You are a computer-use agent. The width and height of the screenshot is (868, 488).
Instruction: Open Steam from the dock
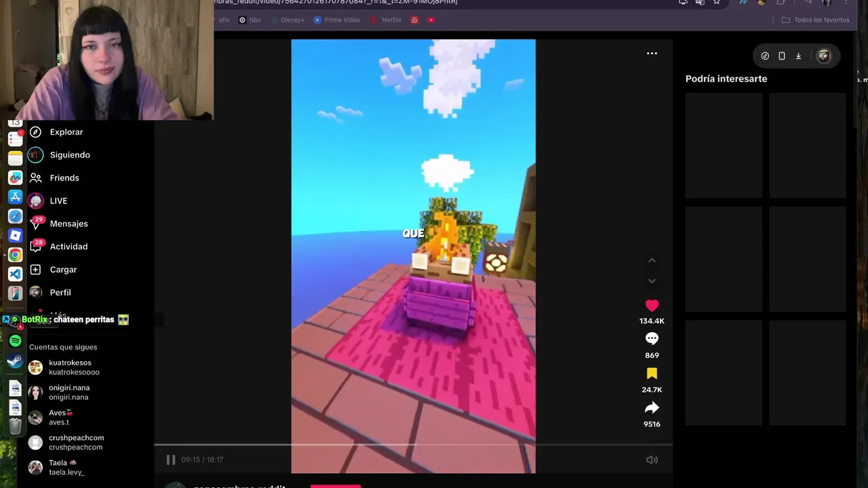tap(15, 361)
